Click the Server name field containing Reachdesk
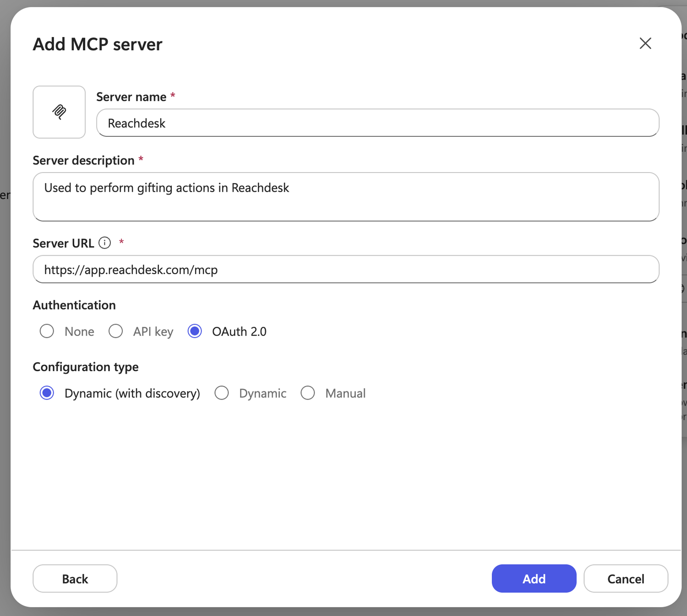The height and width of the screenshot is (616, 687). tap(378, 123)
